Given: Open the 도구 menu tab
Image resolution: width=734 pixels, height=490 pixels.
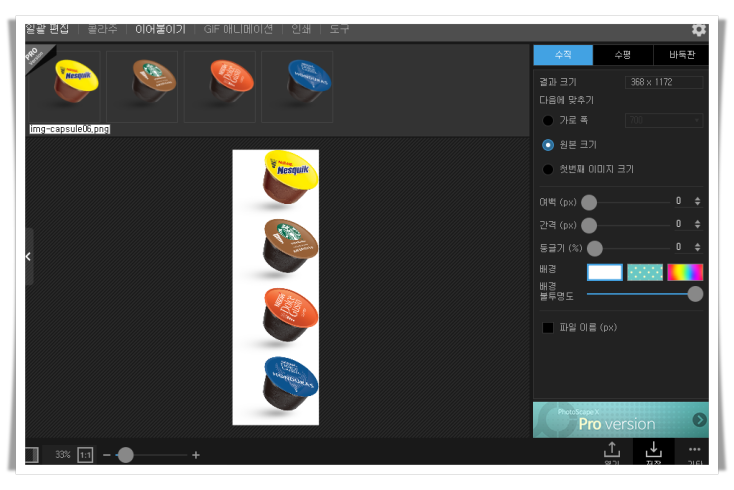Looking at the screenshot, I should tap(339, 29).
